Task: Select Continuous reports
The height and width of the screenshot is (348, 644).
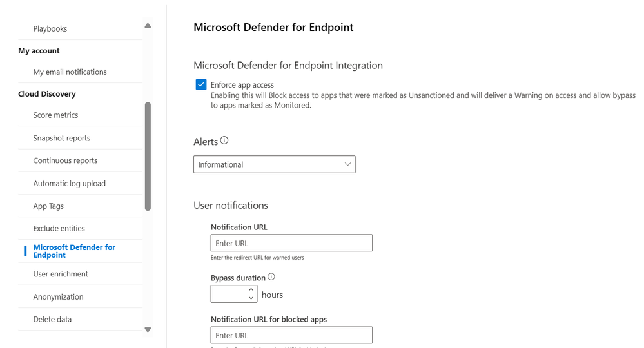Action: pos(65,160)
